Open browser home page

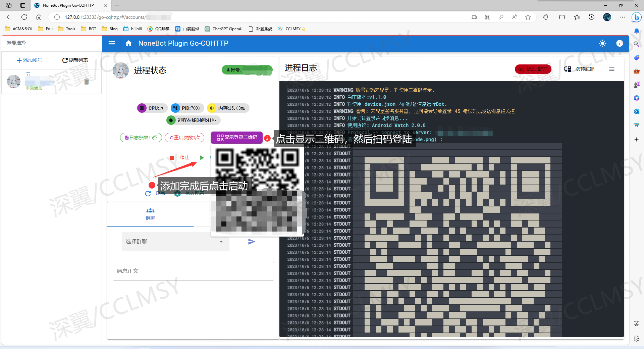(39, 17)
